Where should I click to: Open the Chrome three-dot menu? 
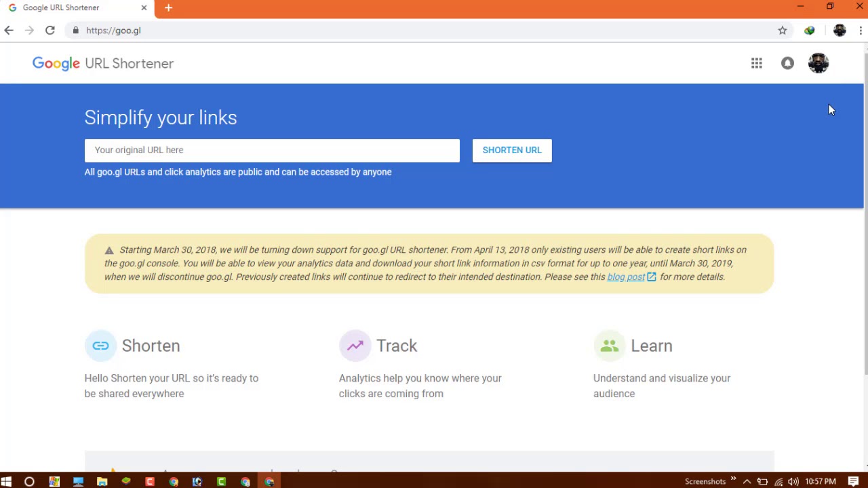click(861, 30)
